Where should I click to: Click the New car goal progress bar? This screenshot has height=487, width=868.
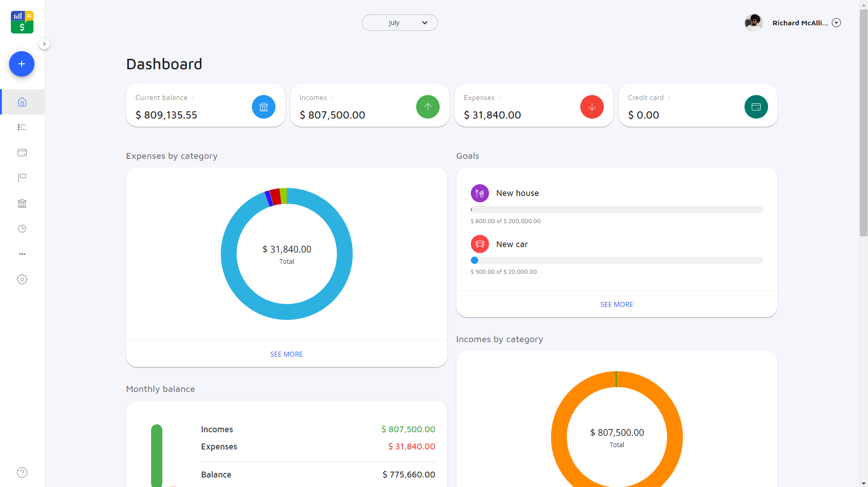tap(617, 260)
